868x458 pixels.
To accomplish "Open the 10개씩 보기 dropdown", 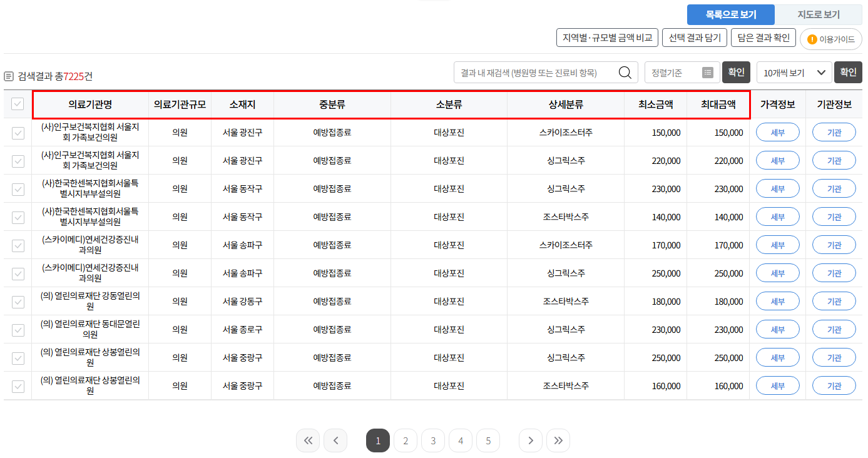I will (x=794, y=72).
